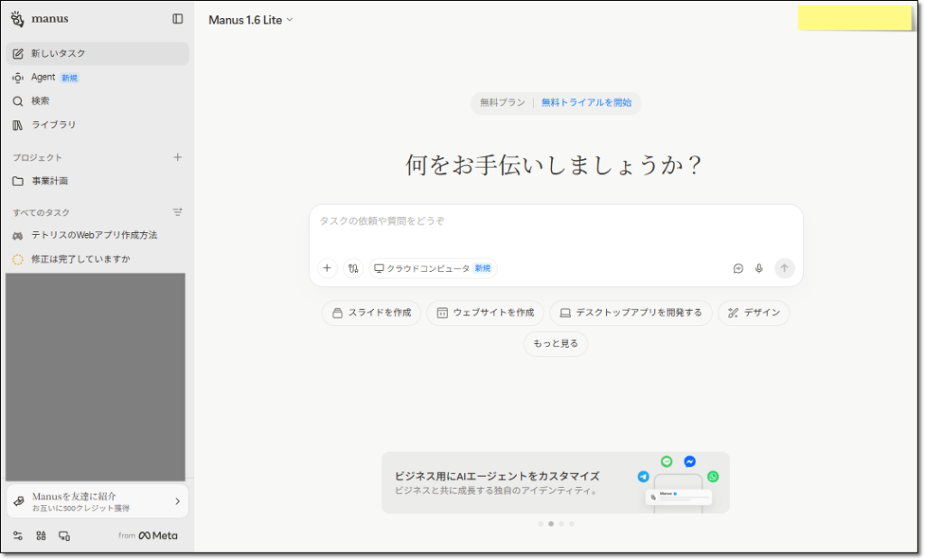
Task: Open the ライブラリ library
Action: (98, 125)
